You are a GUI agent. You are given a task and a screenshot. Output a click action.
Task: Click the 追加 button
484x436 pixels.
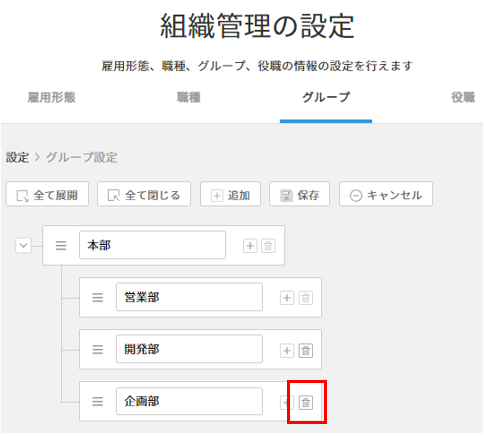230,194
